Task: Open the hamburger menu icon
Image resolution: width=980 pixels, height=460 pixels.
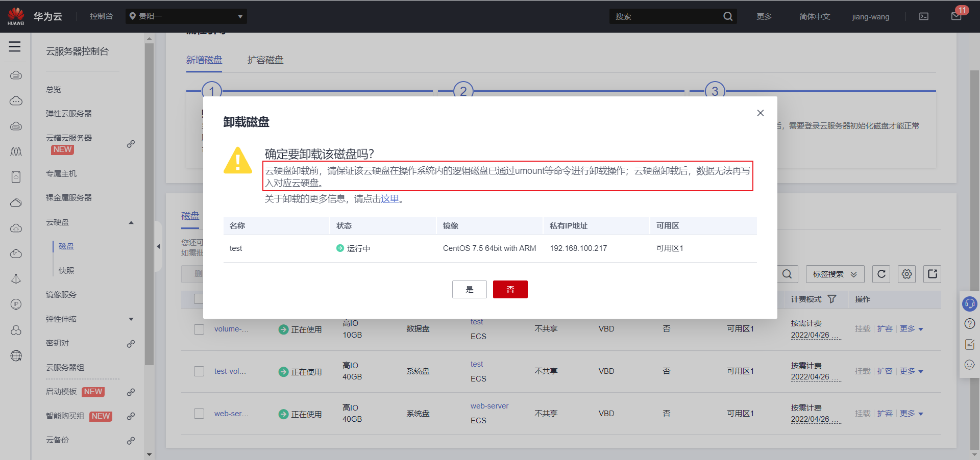Action: tap(15, 47)
